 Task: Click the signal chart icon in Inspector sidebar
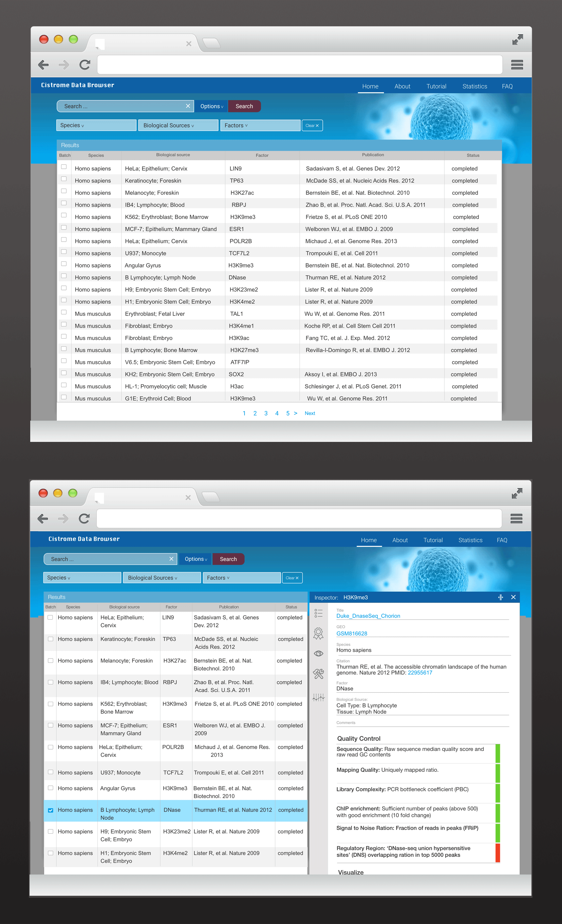click(318, 697)
